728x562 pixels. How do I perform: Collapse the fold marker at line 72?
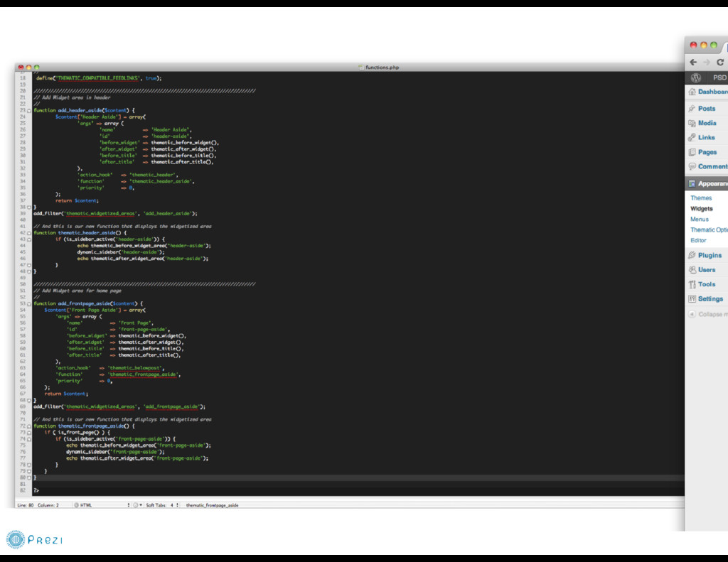[28, 426]
